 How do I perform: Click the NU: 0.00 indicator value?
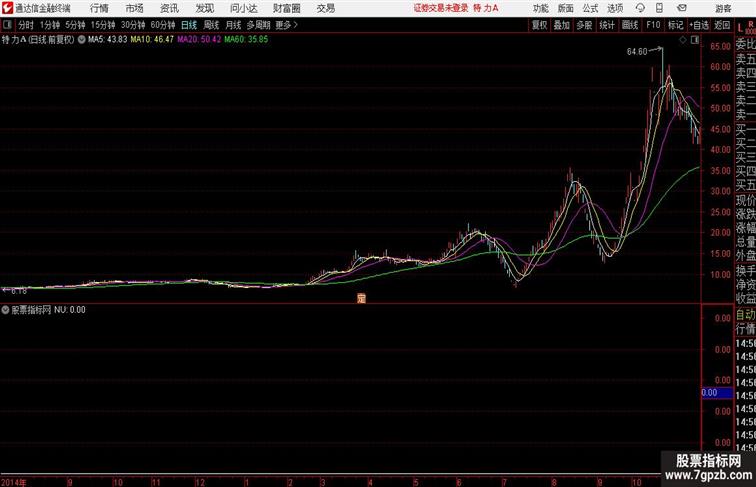point(69,310)
